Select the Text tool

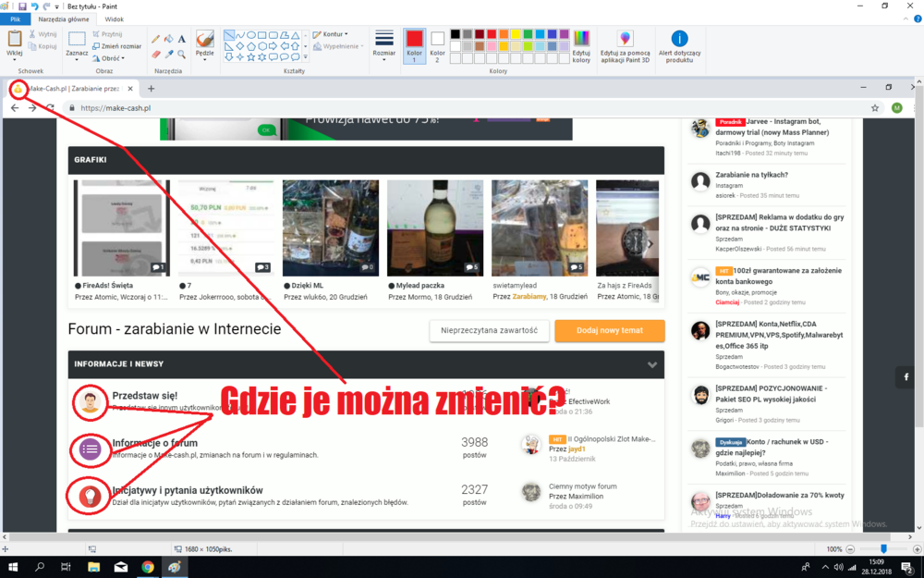pos(182,40)
